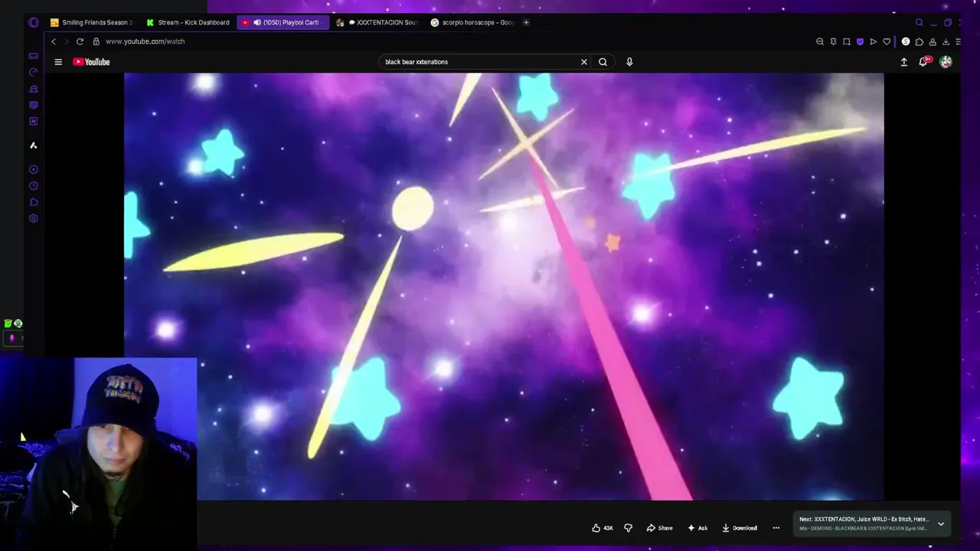
Task: Open the purple ad-blocker shield icon
Action: tap(860, 41)
